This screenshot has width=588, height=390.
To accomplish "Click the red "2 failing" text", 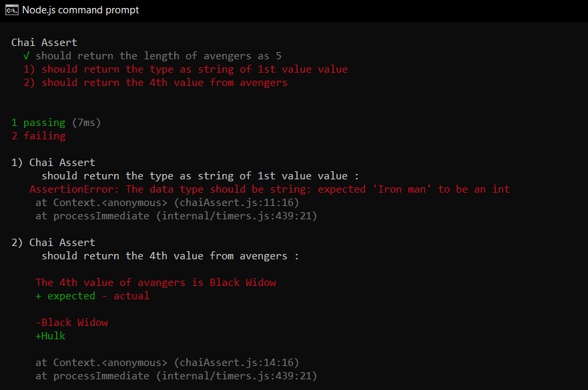I will [x=38, y=136].
